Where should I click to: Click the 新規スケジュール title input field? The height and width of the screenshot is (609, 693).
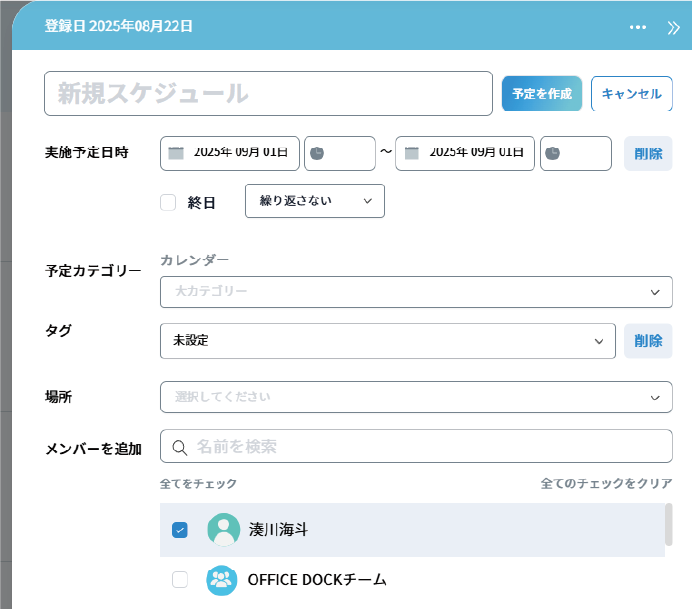tap(268, 93)
